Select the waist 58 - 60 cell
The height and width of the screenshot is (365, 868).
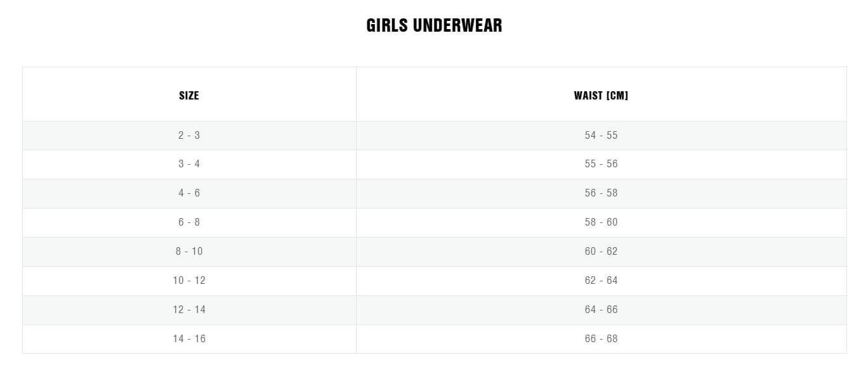(x=601, y=222)
